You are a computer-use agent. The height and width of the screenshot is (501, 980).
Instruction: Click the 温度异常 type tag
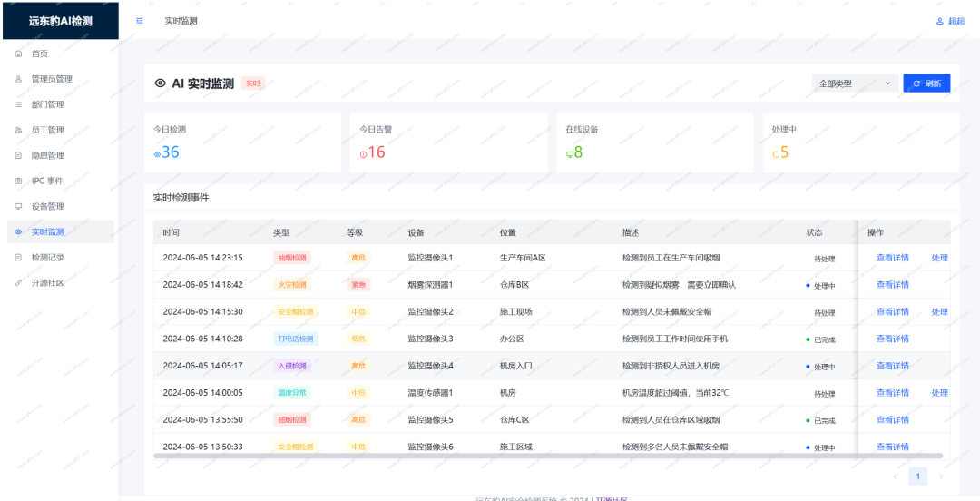coord(292,393)
